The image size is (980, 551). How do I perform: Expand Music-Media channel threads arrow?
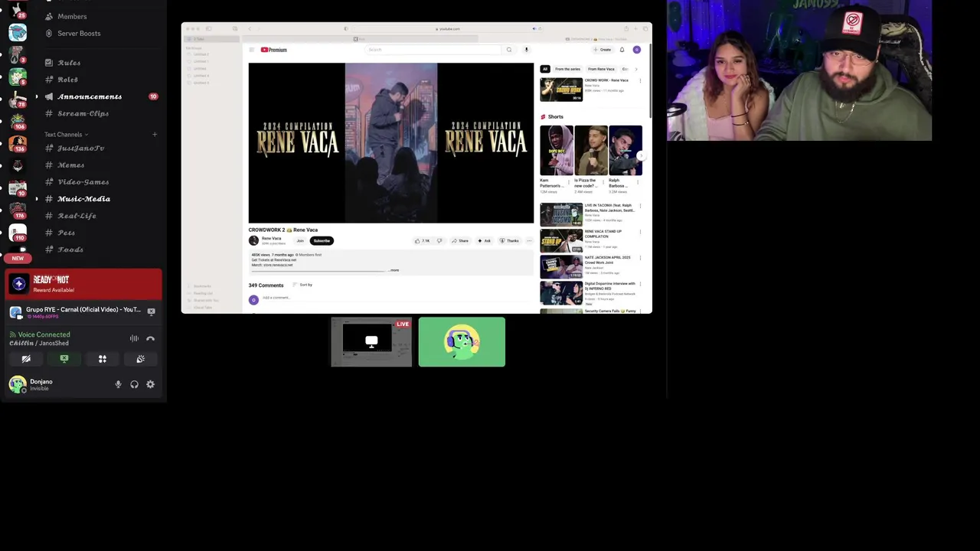pyautogui.click(x=36, y=199)
